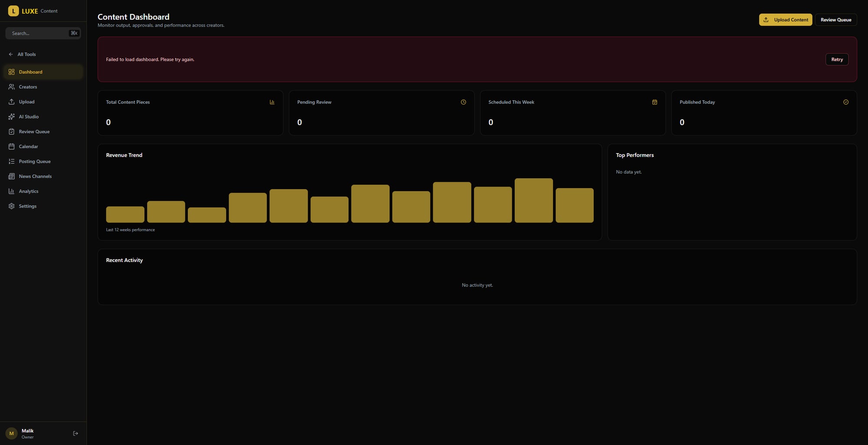
Task: Click the clock icon on Pending Review
Action: (463, 102)
